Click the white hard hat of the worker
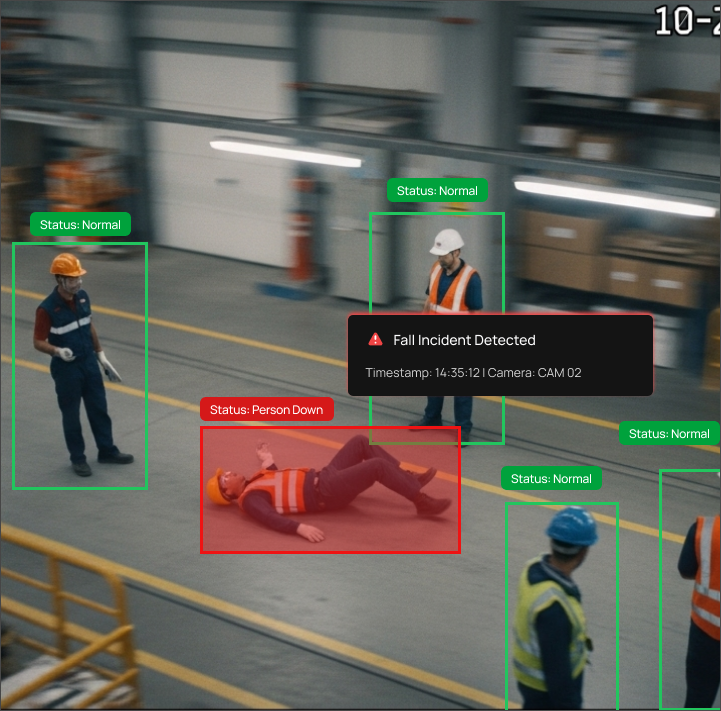Viewport: 721px width, 711px height. pyautogui.click(x=447, y=241)
